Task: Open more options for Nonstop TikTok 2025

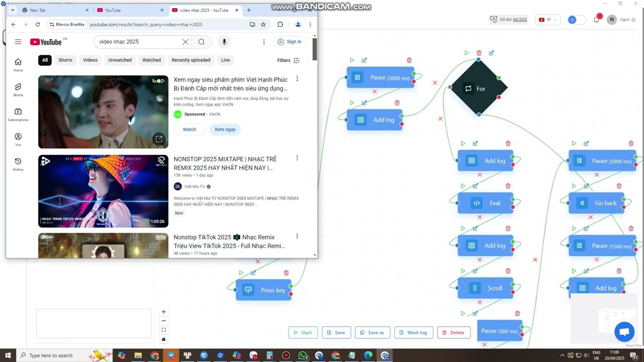Action: [x=297, y=236]
